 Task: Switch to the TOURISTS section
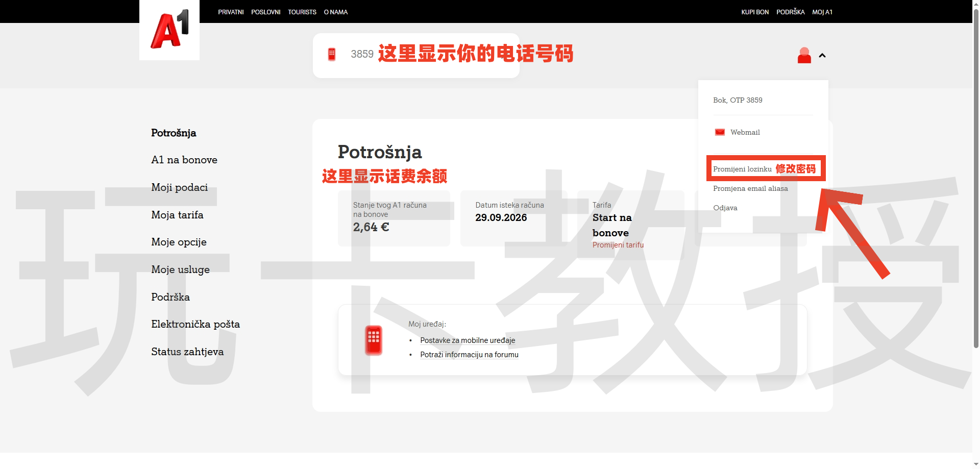[302, 12]
